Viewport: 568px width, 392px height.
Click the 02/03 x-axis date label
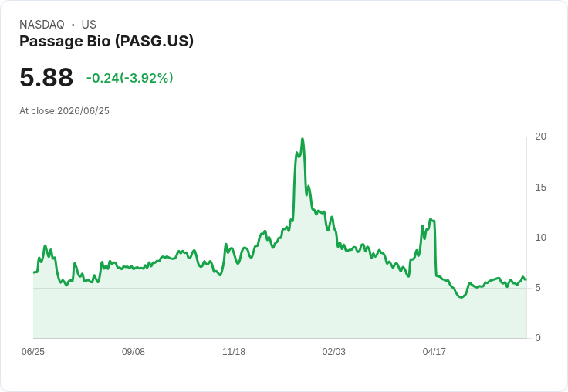coord(334,351)
